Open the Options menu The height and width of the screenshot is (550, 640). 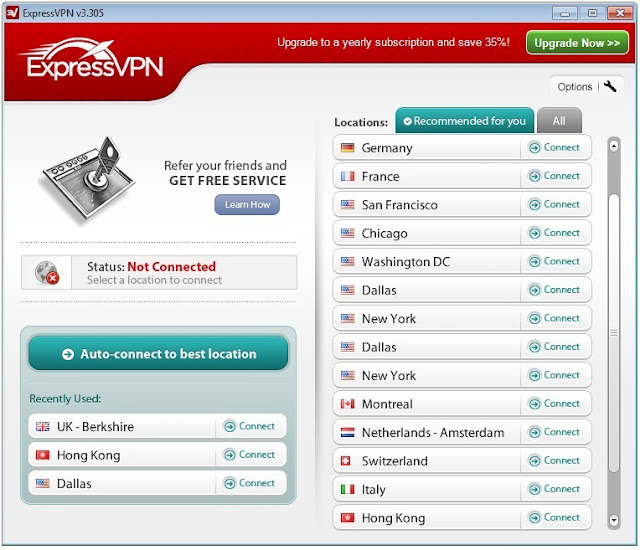(x=587, y=86)
